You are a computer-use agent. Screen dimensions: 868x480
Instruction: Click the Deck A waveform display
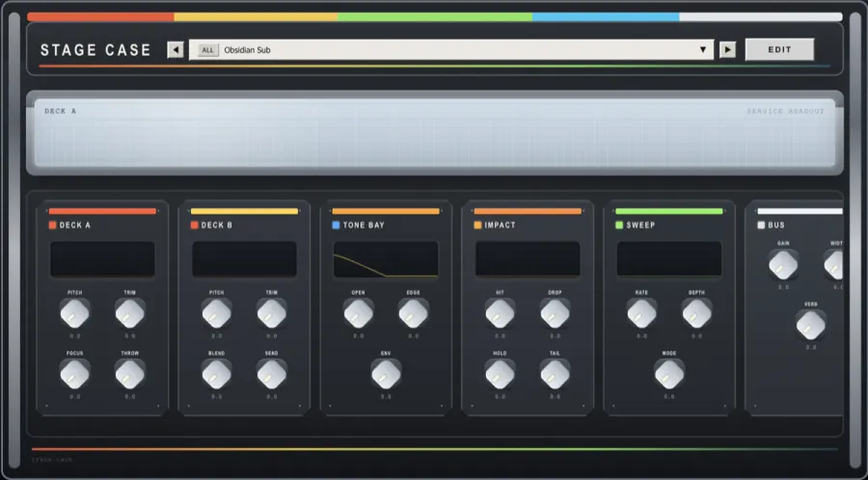pos(102,259)
